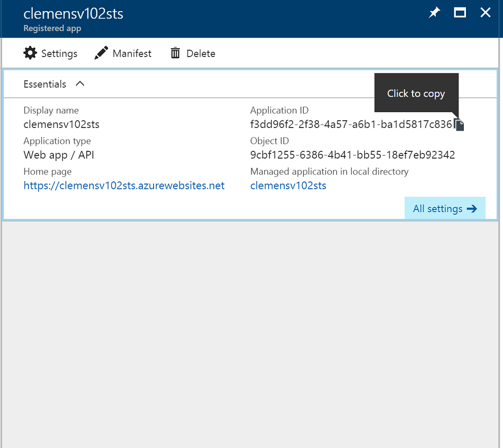Click the Registered app subtitle
The height and width of the screenshot is (448, 503).
[x=52, y=28]
